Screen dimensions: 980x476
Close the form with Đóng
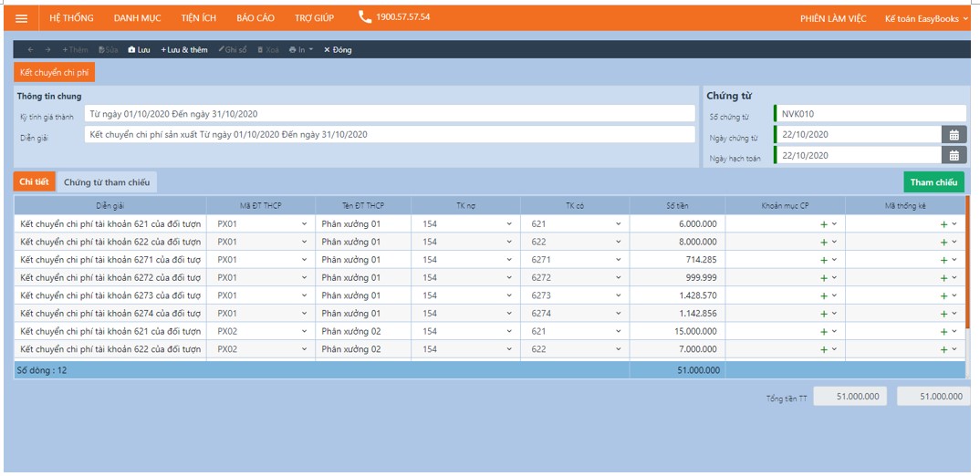click(338, 50)
